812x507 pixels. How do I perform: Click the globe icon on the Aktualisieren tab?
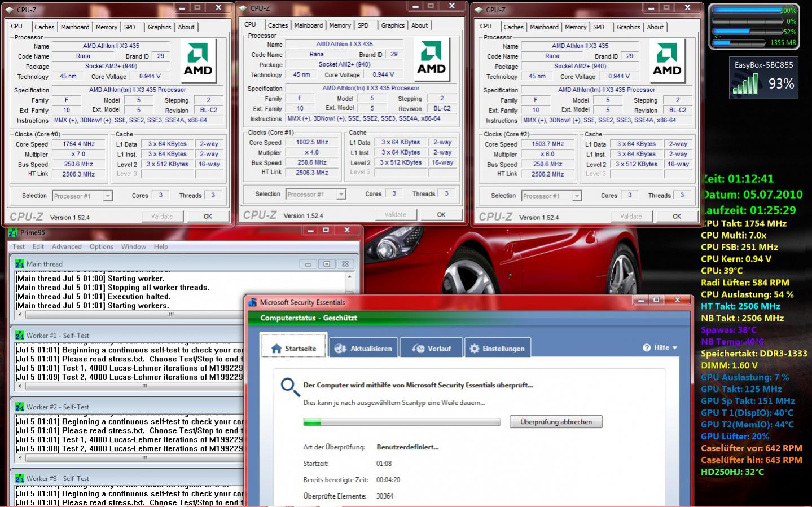[340, 349]
